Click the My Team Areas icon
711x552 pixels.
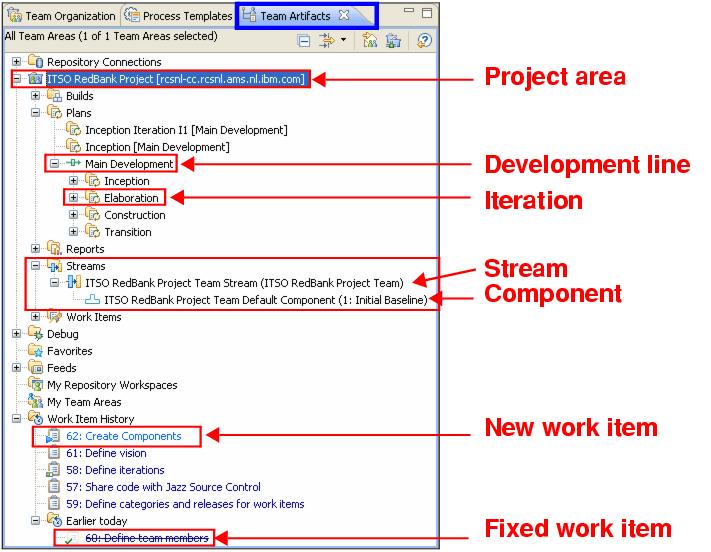click(x=35, y=401)
